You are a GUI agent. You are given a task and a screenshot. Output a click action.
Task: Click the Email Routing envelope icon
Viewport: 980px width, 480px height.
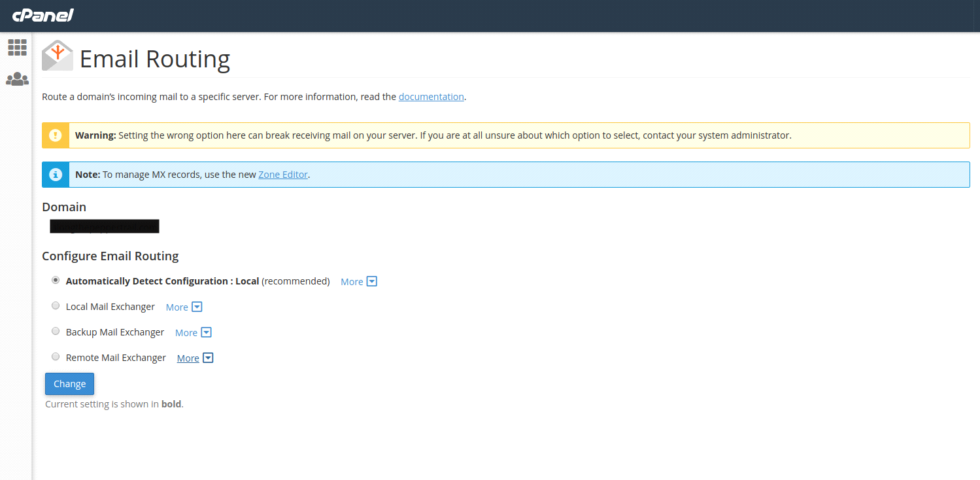click(57, 56)
